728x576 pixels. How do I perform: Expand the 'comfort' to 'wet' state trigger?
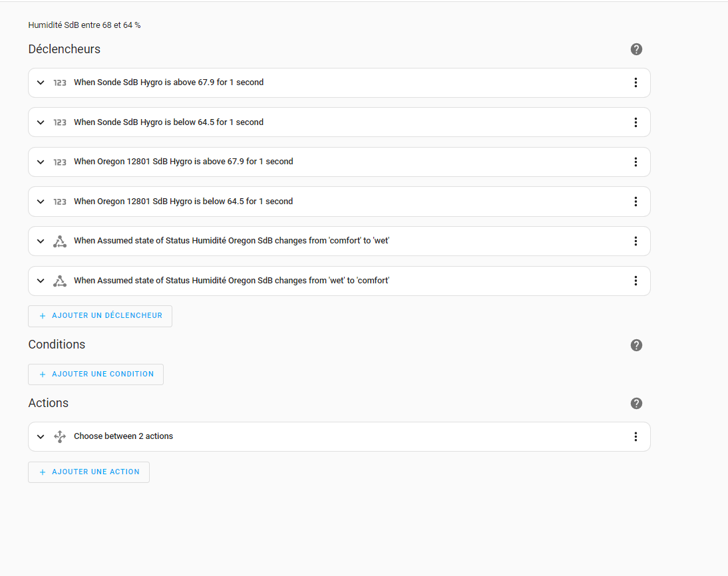click(41, 241)
